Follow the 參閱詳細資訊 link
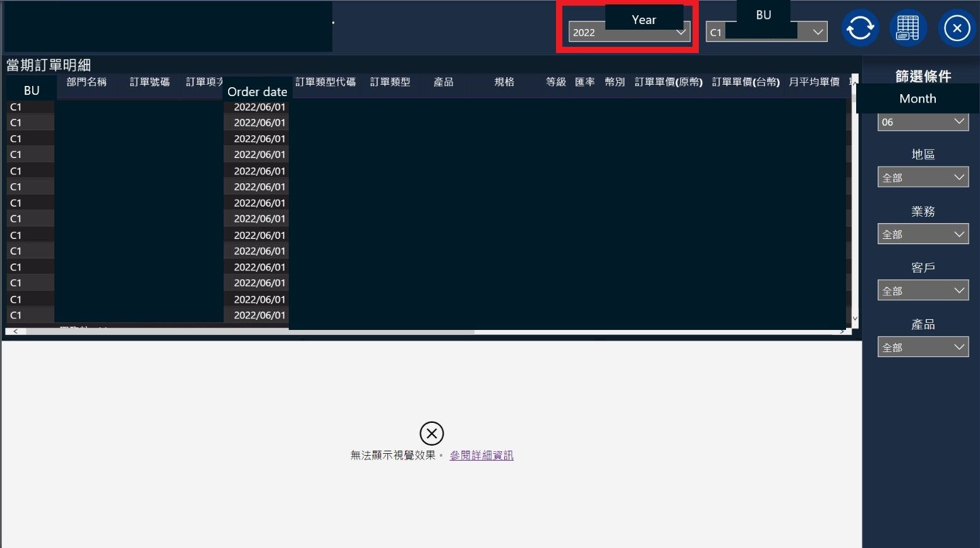 click(x=481, y=455)
